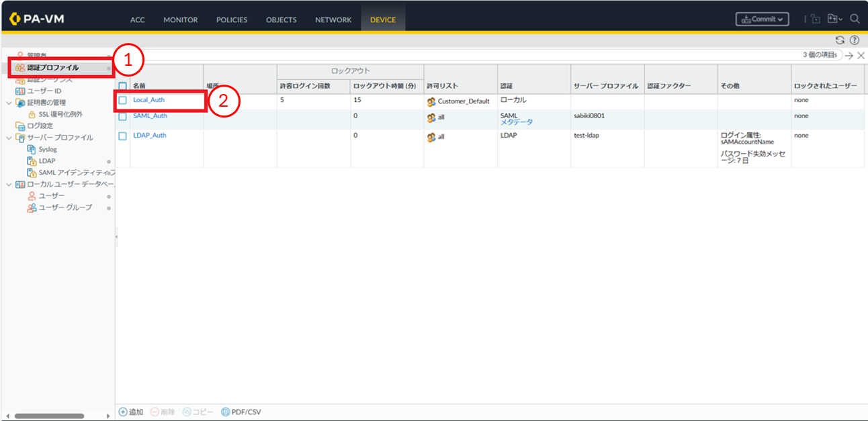Check the SAML_Auth row checkbox
The image size is (868, 421).
122,116
